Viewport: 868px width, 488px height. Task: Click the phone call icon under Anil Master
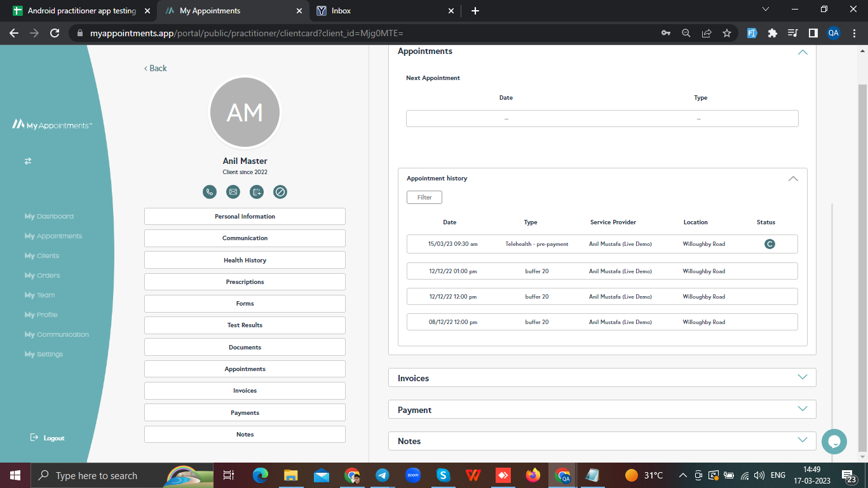(x=210, y=192)
